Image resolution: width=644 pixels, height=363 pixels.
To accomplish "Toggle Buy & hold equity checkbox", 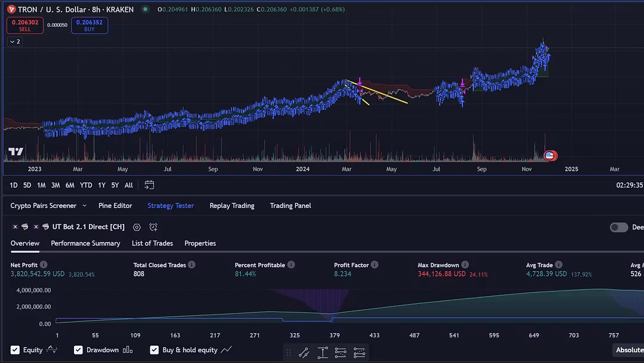I will coord(154,350).
